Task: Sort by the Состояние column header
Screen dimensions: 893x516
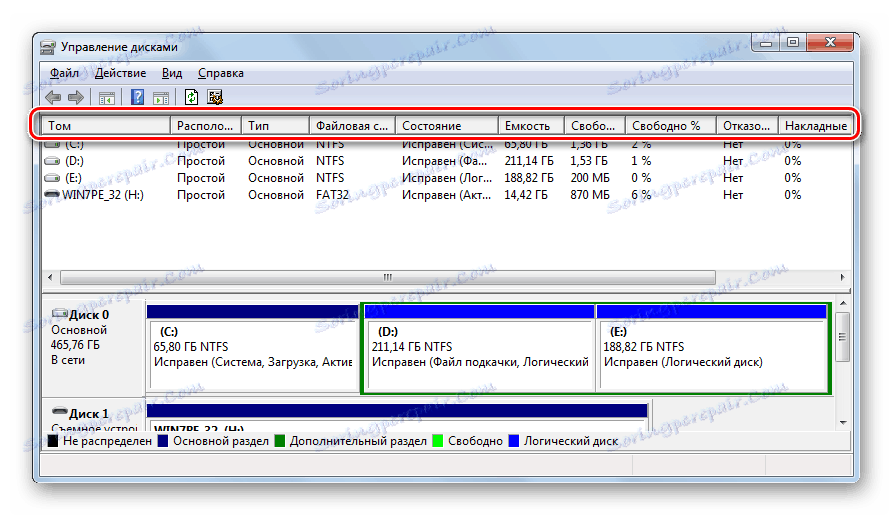Action: (x=446, y=126)
